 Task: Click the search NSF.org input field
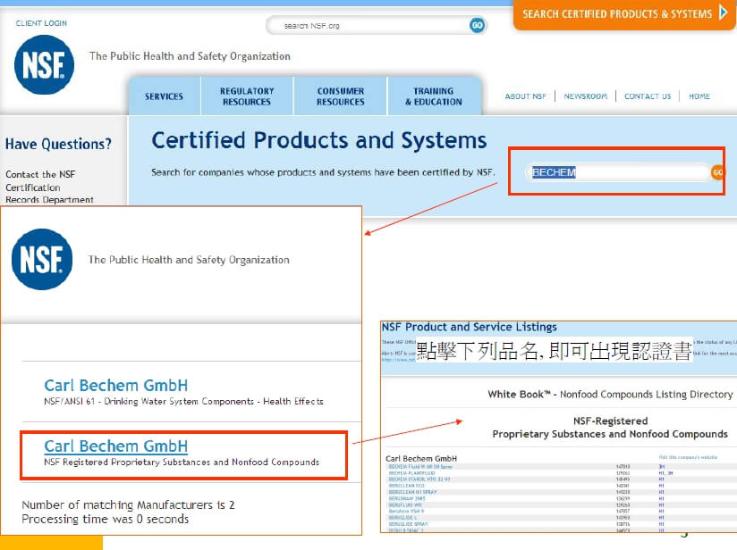(x=367, y=25)
